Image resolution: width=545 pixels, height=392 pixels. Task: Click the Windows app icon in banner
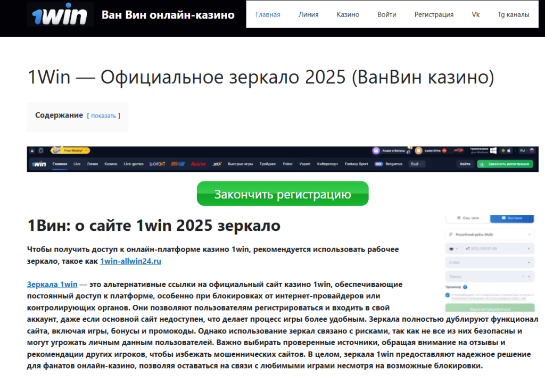(493, 151)
